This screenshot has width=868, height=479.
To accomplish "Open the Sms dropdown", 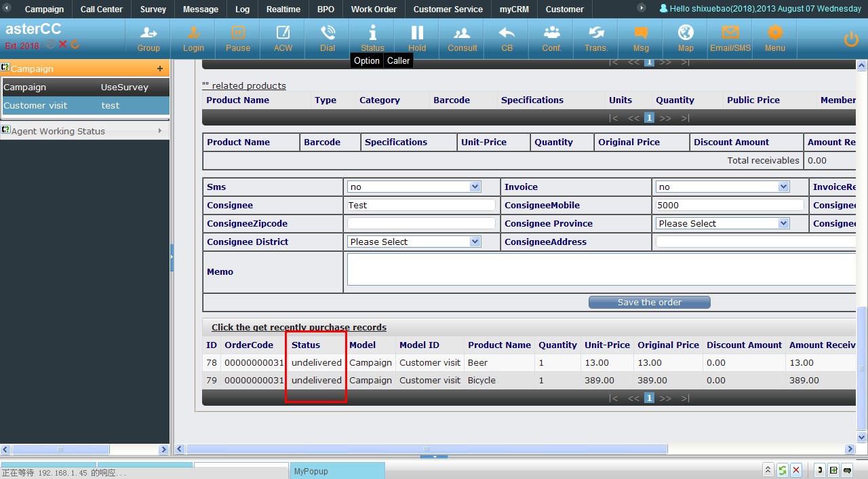I will pyautogui.click(x=414, y=187).
